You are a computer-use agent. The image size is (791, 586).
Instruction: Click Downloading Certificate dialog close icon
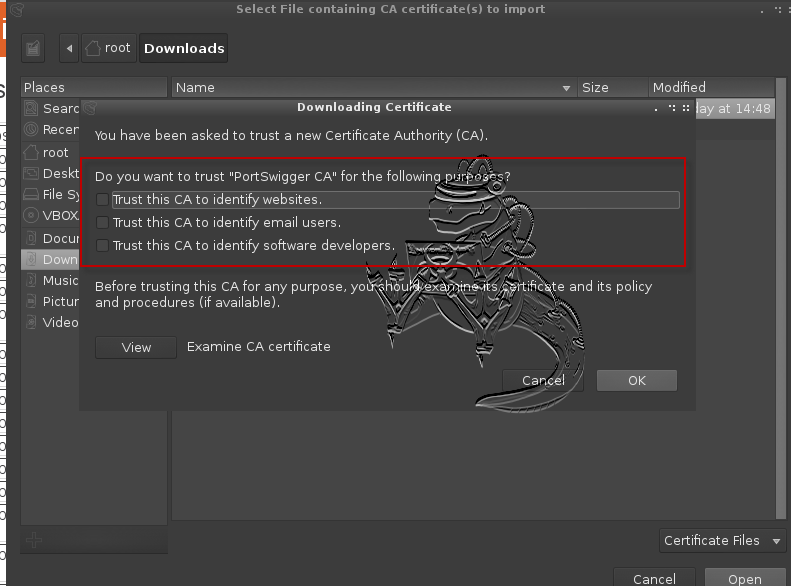point(686,107)
